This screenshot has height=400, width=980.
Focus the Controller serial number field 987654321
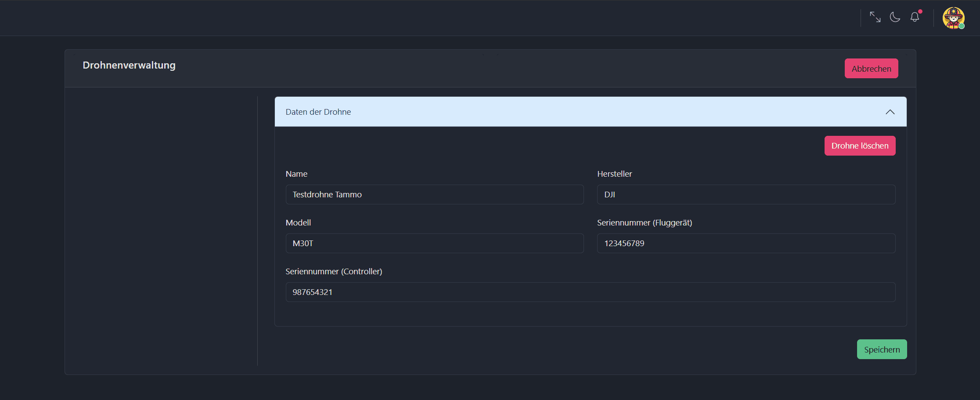(x=590, y=292)
